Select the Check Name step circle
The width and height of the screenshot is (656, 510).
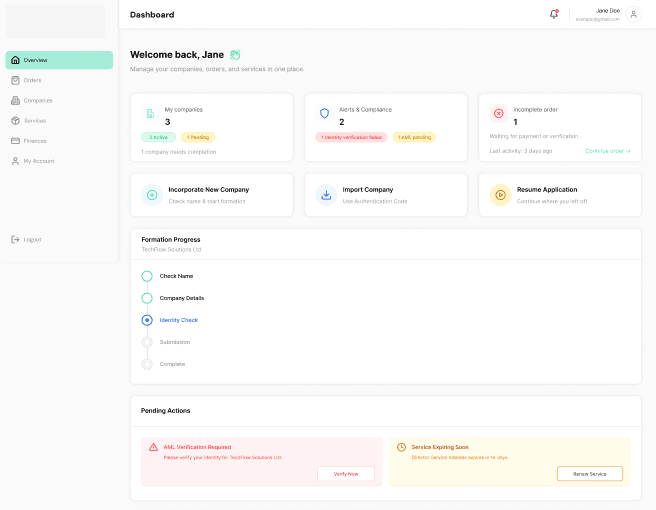click(x=147, y=276)
